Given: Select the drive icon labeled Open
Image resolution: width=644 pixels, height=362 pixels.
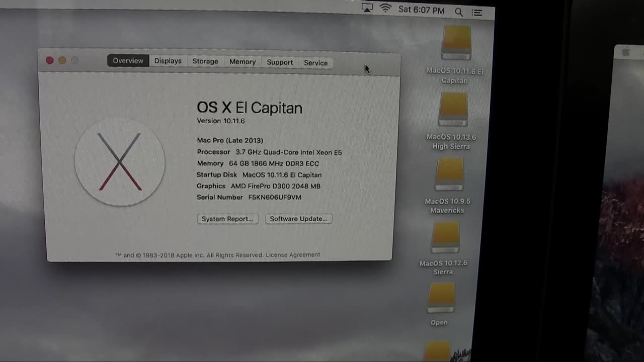Looking at the screenshot, I should 441,298.
